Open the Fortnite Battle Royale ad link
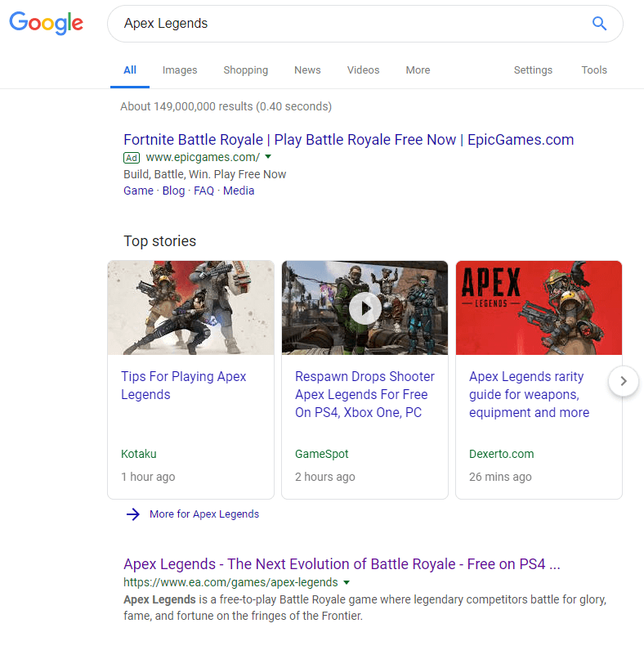 click(348, 140)
